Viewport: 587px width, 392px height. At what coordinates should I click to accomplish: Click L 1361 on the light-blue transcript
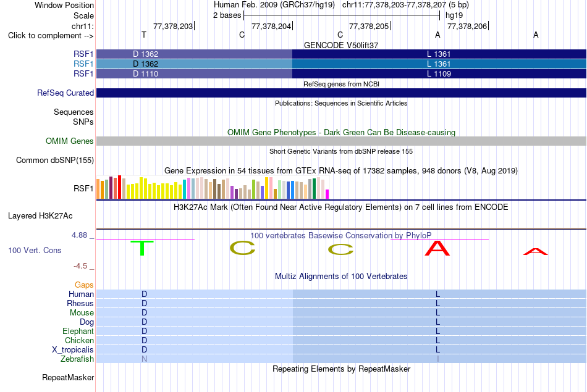[x=439, y=64]
